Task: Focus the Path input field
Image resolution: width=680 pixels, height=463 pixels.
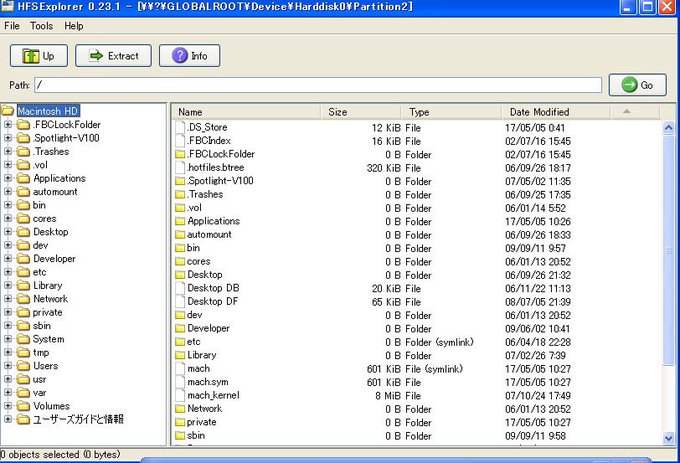Action: coord(318,85)
